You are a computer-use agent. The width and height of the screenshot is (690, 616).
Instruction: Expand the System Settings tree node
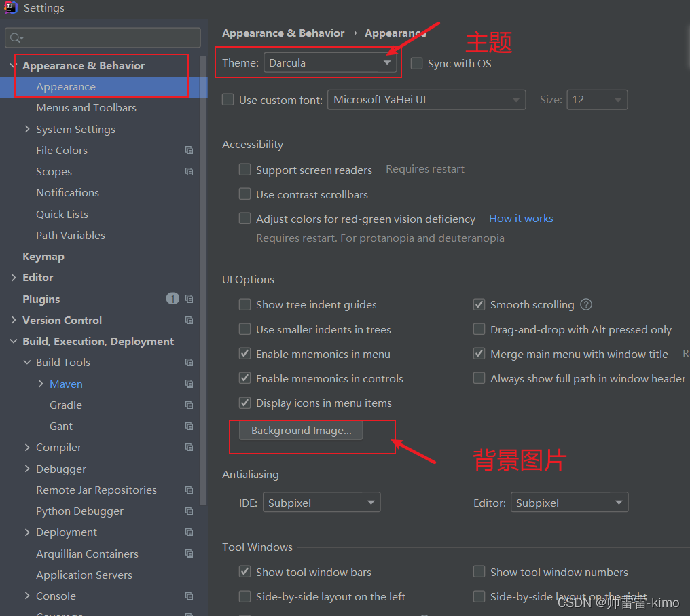pos(27,129)
